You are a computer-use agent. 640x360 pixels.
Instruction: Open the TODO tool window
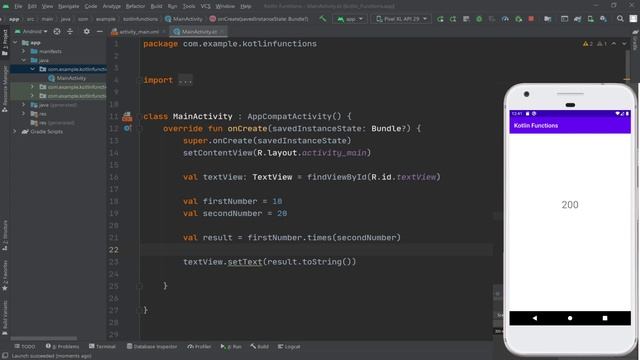(25, 347)
